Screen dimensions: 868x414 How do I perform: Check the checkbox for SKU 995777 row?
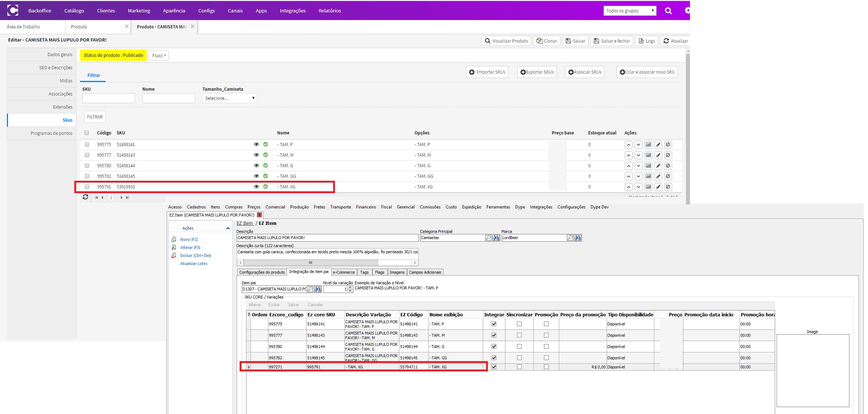(87, 155)
